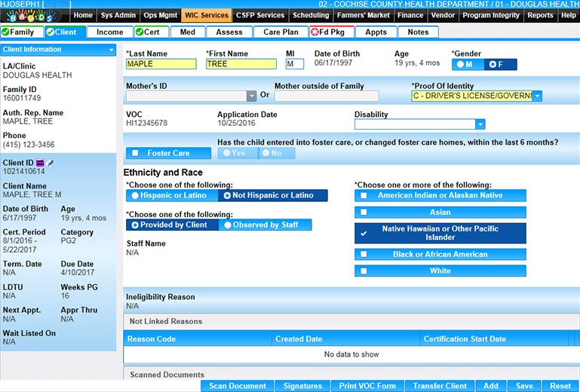Image resolution: width=580 pixels, height=392 pixels.
Task: Open the Proof Of Identity dropdown
Action: [x=537, y=96]
